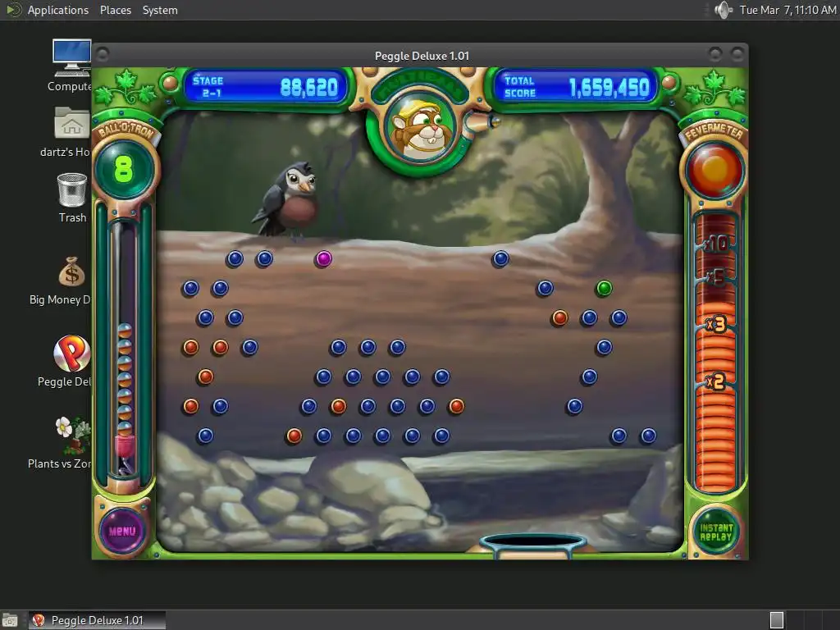Click the purple power-up peg
Viewport: 840px width, 630px height.
pos(323,258)
